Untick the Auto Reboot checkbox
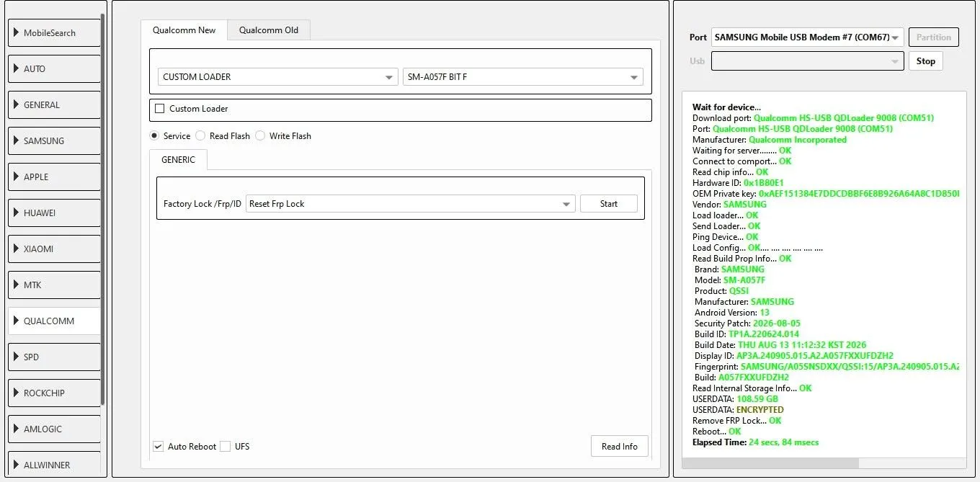Screen dimensions: 980x482 coord(158,447)
